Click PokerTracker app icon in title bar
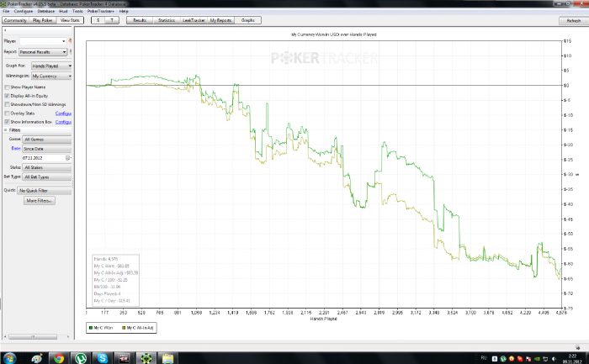589x364 pixels. tap(3, 3)
